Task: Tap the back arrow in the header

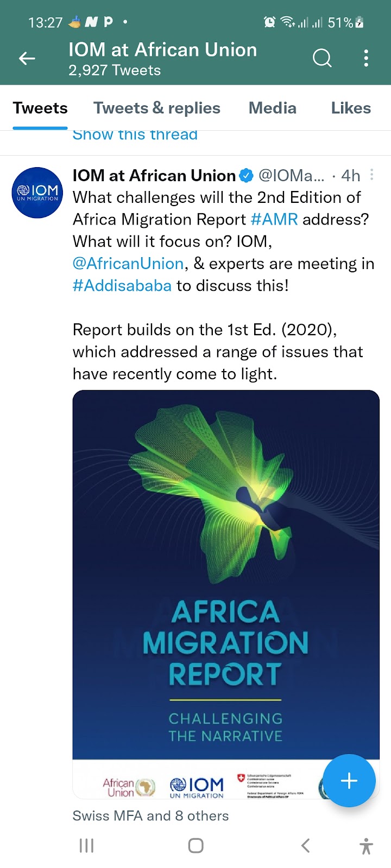Action: click(27, 58)
